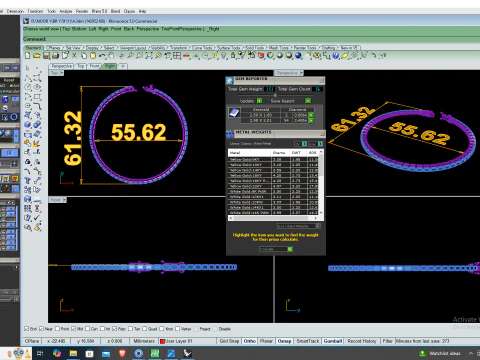Select the Polyline tool in left toolbar

tap(28, 79)
